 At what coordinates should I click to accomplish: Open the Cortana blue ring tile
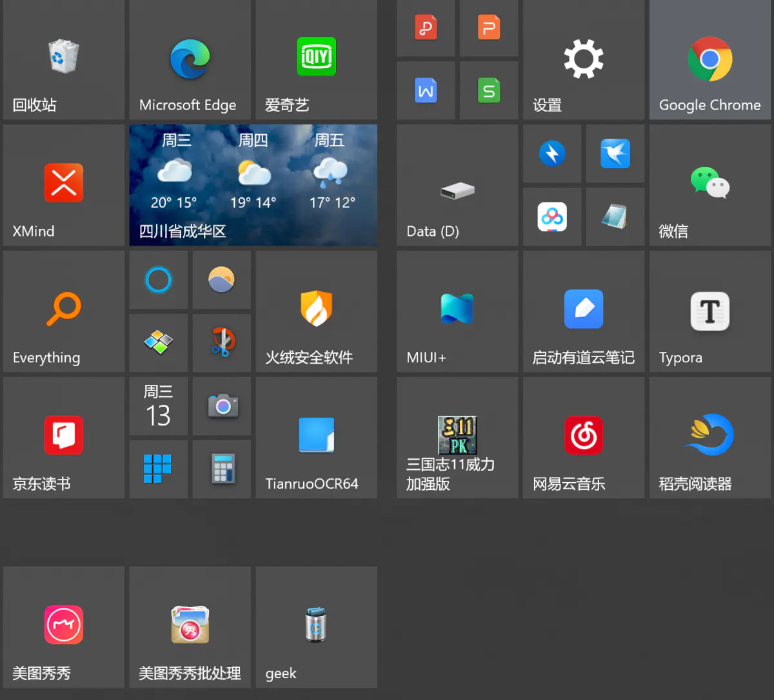[159, 280]
